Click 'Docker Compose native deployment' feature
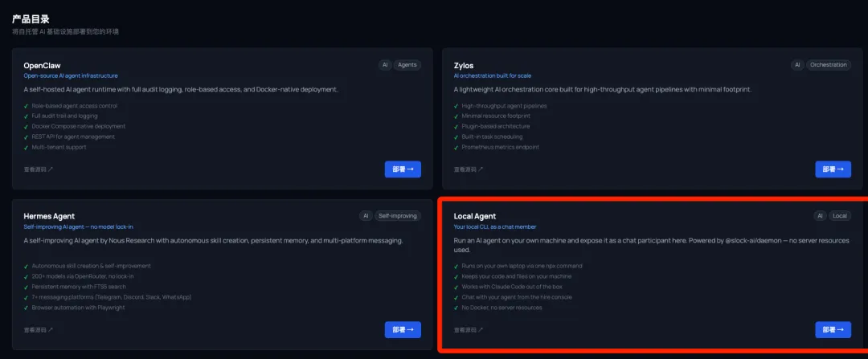The height and width of the screenshot is (359, 868). (x=79, y=126)
